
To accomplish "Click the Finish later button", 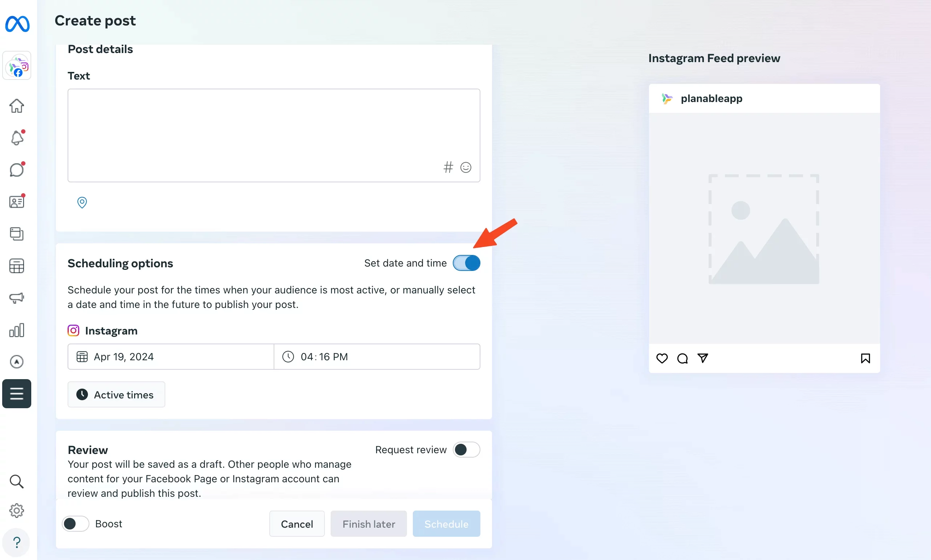I will (x=369, y=523).
